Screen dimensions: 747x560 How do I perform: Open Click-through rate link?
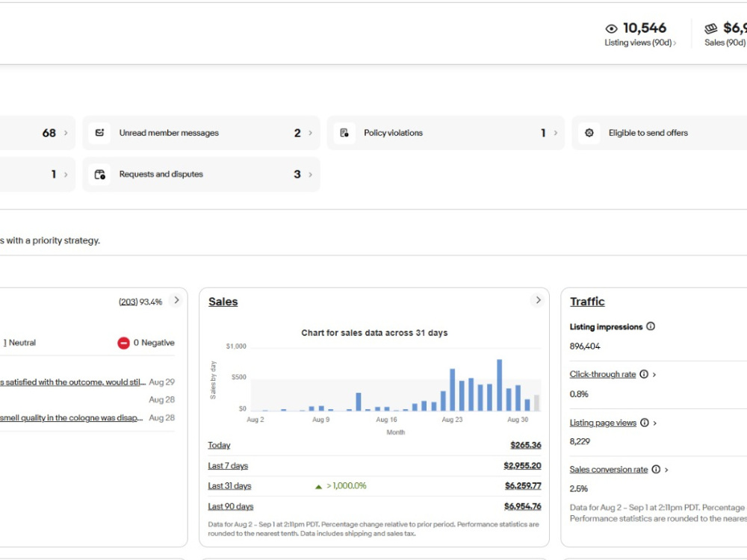(603, 374)
